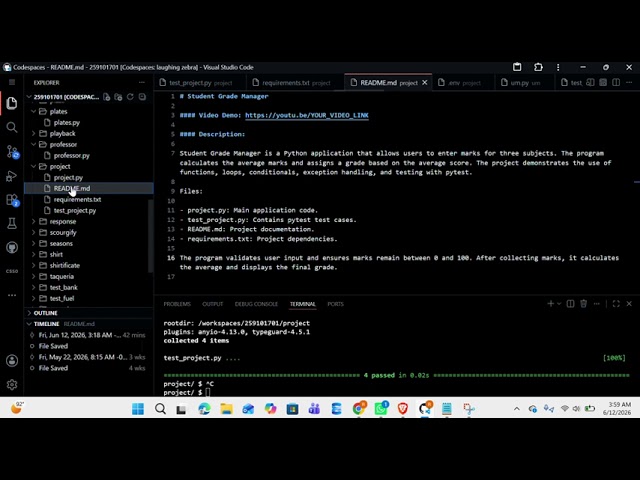Screen dimensions: 640x480
Task: Click New Folder icon in explorer header
Action: [x=118, y=97]
